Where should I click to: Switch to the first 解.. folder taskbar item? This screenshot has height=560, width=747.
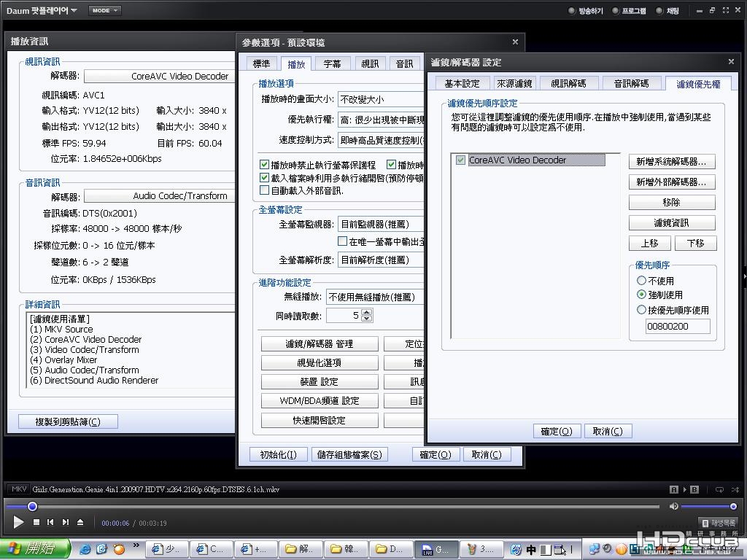[x=301, y=549]
